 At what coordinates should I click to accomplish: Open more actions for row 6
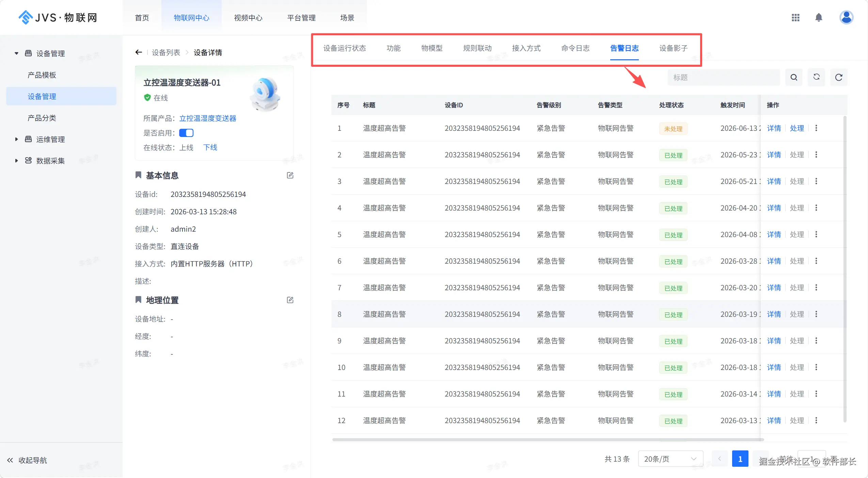(816, 261)
